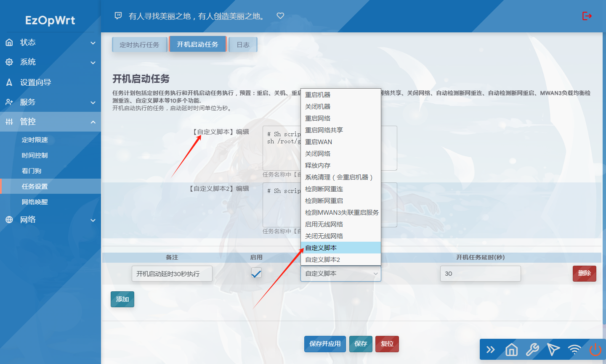Expand the 网络 menu chevron
Screen dimensions: 606x364
point(93,220)
